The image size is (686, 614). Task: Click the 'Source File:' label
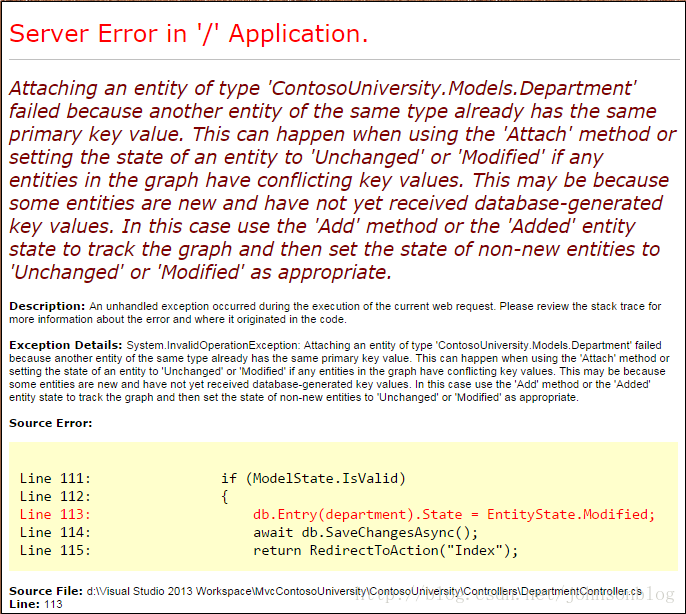(x=46, y=591)
